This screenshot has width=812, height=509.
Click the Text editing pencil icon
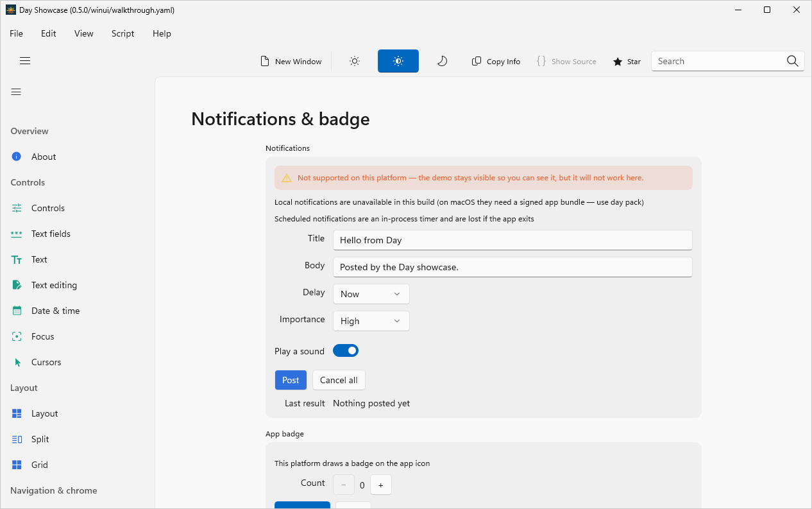(x=17, y=285)
